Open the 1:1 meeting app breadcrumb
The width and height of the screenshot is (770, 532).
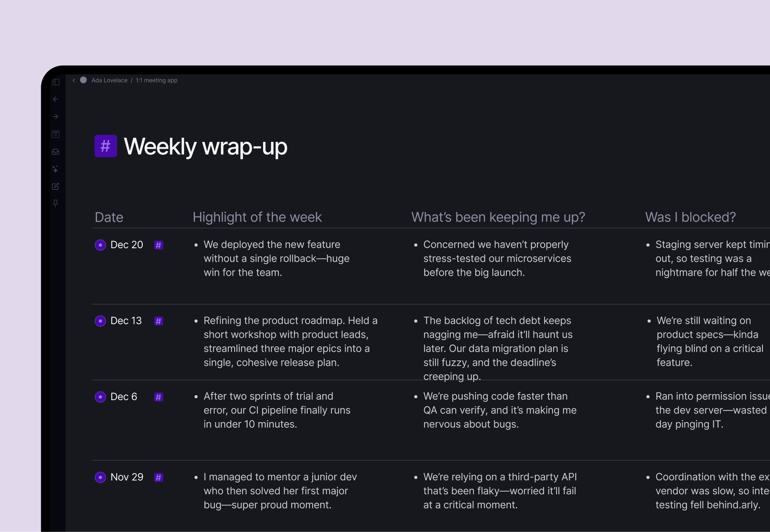pyautogui.click(x=156, y=80)
